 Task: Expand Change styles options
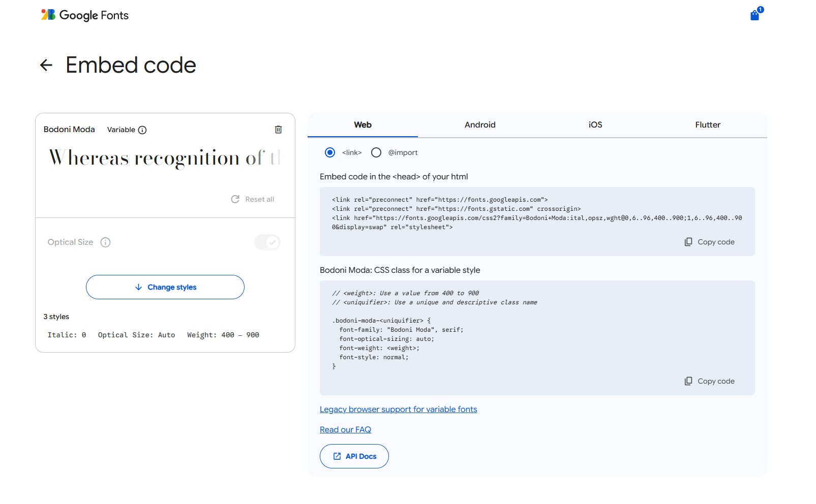(x=165, y=287)
